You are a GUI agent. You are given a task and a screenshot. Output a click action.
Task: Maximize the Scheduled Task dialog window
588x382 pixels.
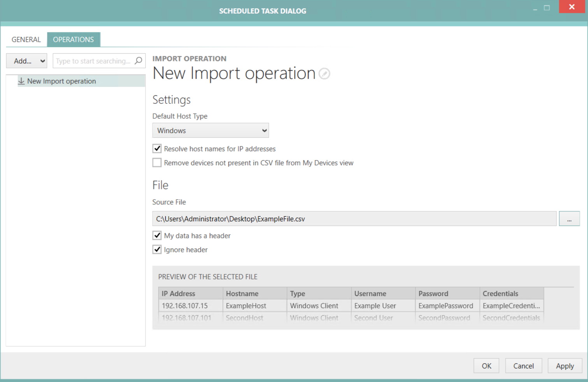(x=547, y=8)
